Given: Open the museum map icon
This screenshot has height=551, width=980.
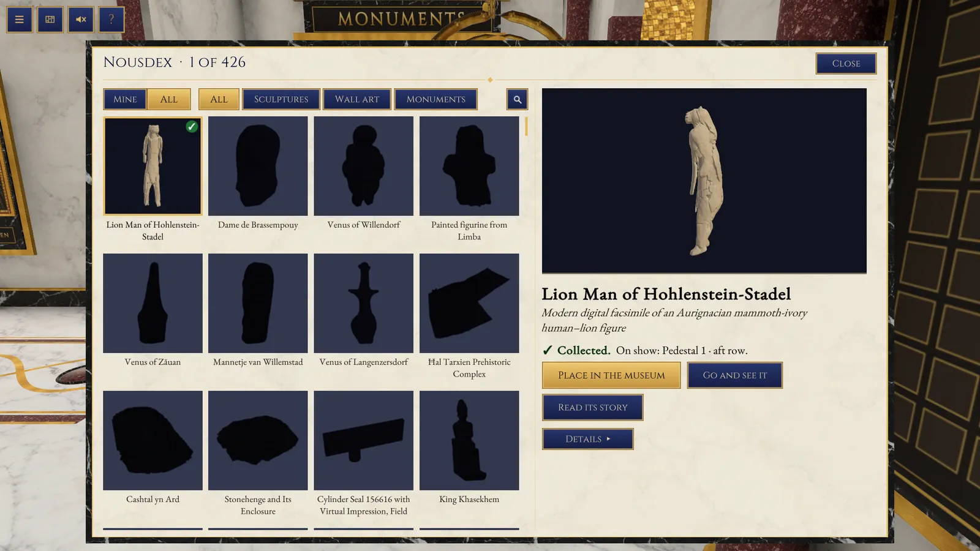Looking at the screenshot, I should [50, 20].
